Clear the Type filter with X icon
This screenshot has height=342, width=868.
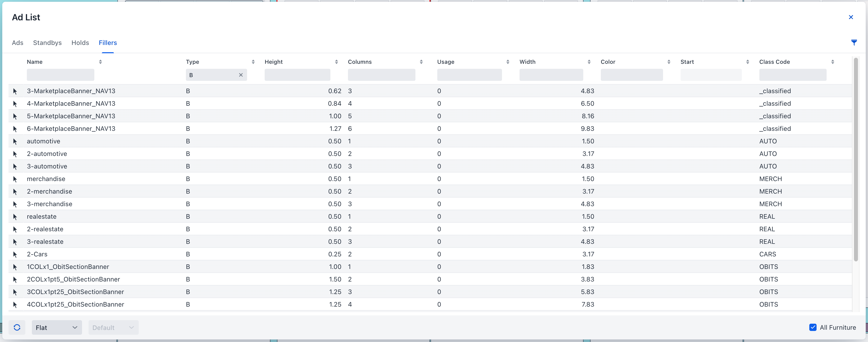tap(241, 75)
